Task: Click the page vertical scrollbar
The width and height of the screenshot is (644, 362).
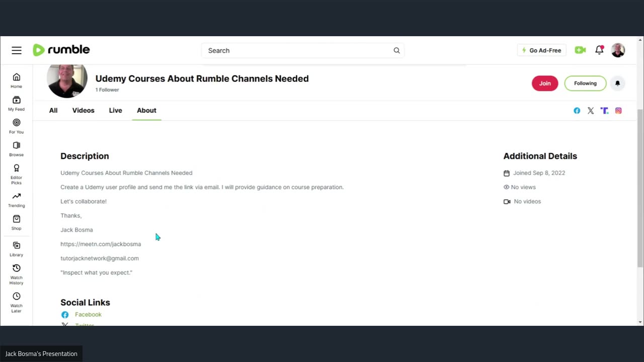Action: (x=640, y=189)
